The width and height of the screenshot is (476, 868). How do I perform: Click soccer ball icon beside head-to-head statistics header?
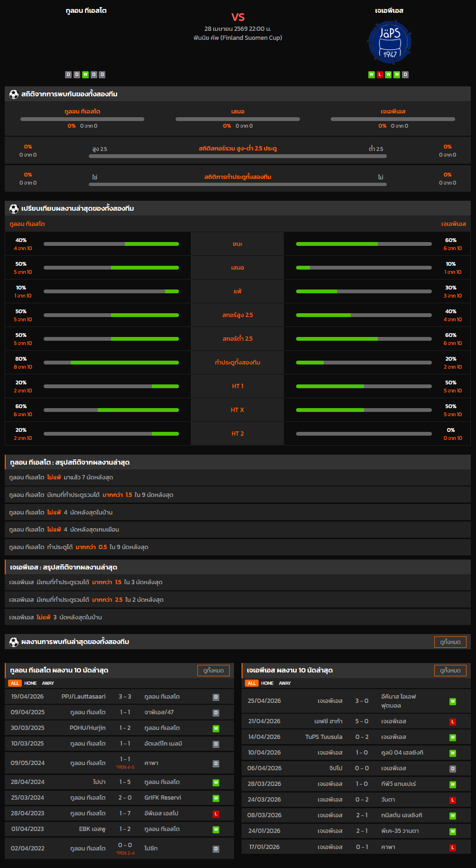tap(14, 94)
